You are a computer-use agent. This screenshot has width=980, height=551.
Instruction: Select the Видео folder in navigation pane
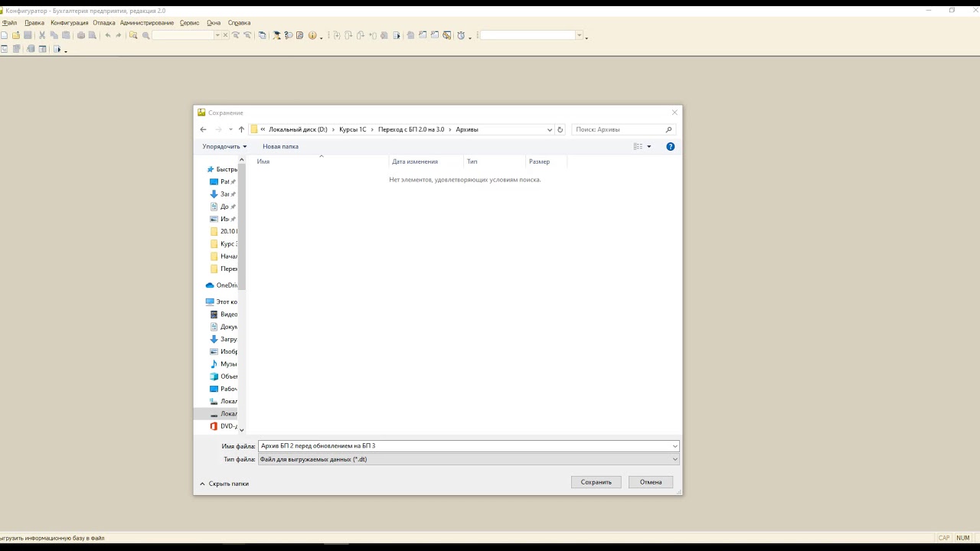click(x=224, y=314)
